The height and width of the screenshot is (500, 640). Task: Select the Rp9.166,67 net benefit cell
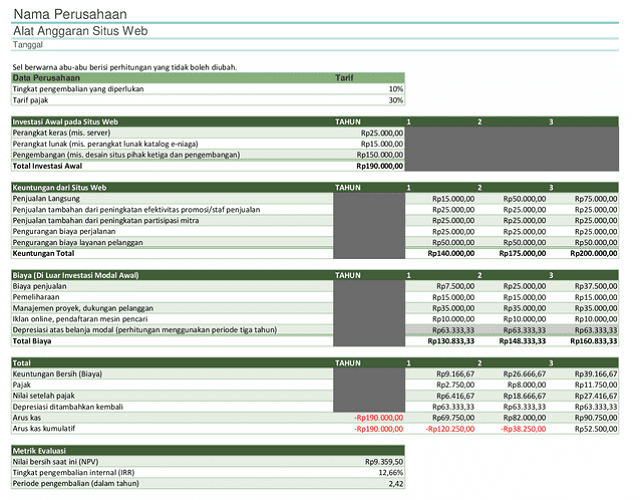(x=455, y=374)
